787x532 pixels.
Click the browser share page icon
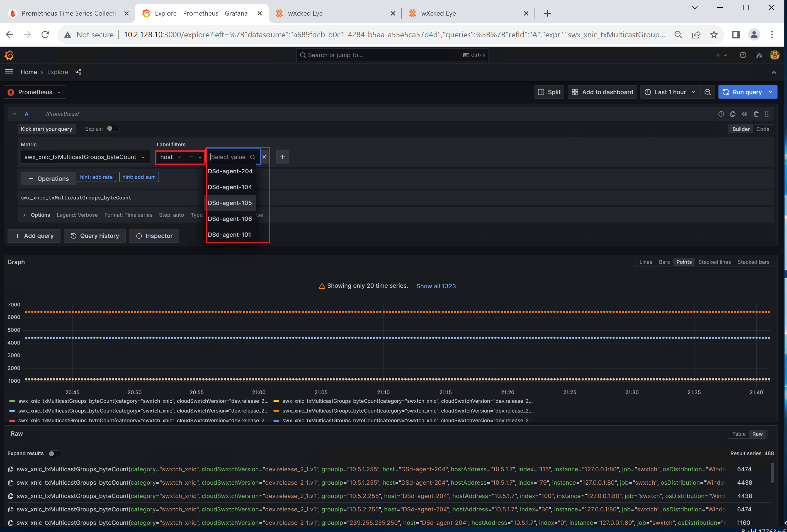point(696,35)
